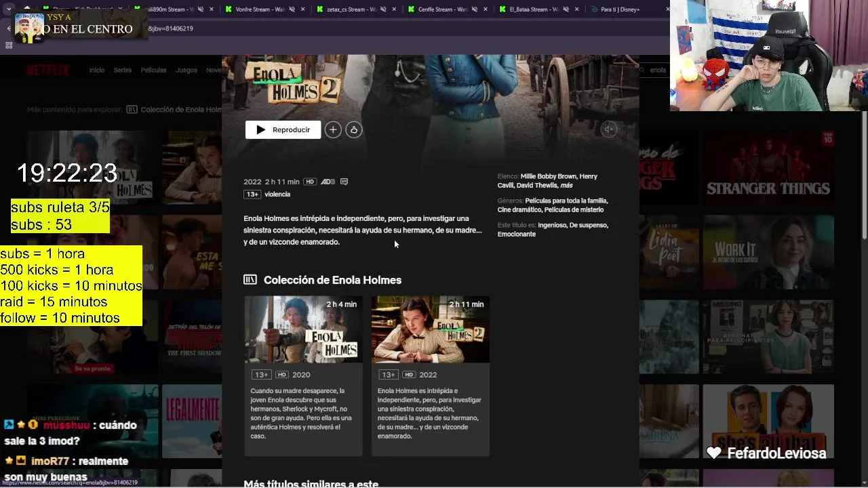Open the Enola Holmes 2020 movie card
The image size is (868, 488).
303,375
